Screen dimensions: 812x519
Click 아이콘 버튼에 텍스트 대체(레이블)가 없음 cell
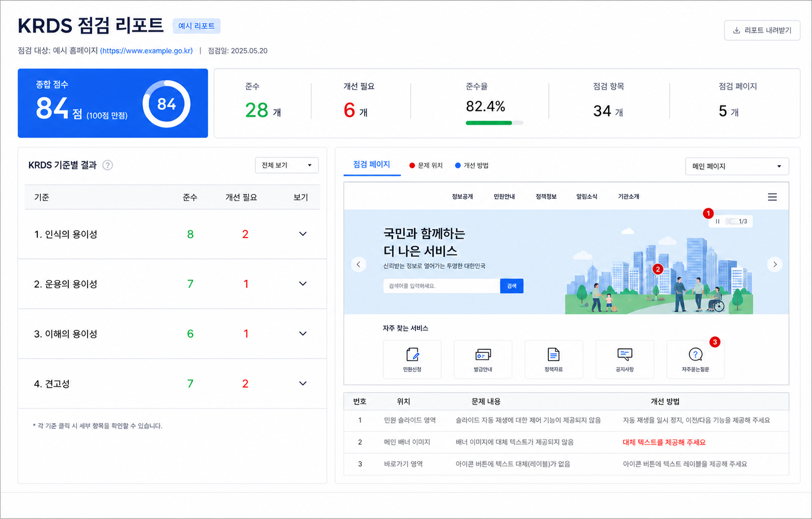(513, 464)
